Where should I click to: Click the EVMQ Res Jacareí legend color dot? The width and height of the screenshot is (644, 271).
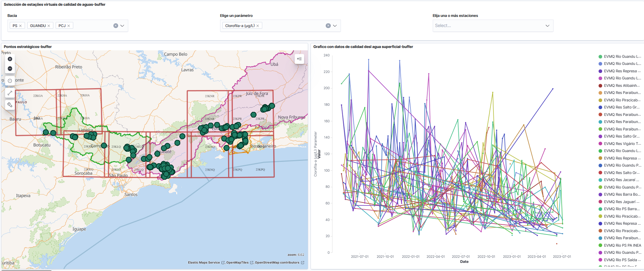tap(600, 180)
